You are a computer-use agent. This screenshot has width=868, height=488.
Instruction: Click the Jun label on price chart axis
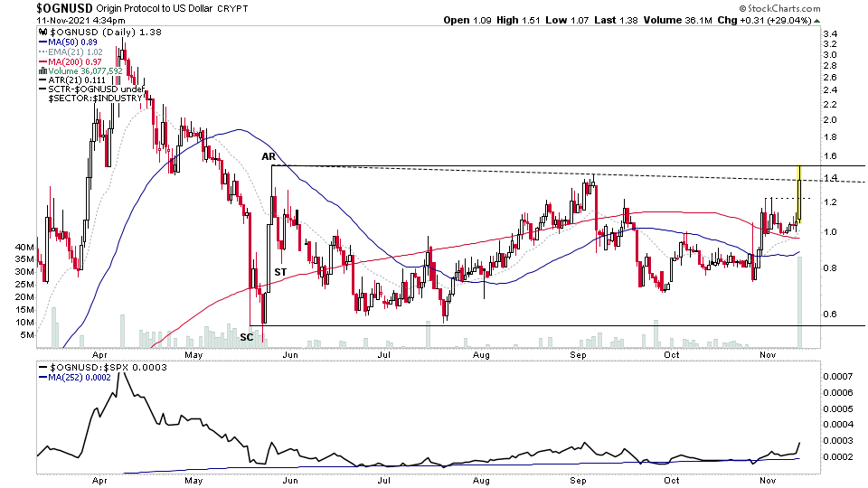click(290, 354)
